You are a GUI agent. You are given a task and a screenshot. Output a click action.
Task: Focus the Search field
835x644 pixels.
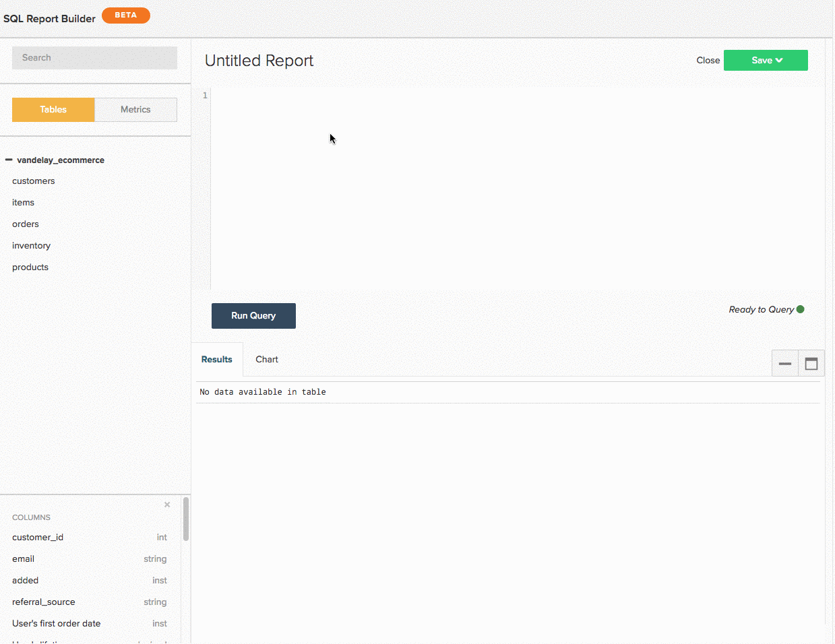point(94,58)
